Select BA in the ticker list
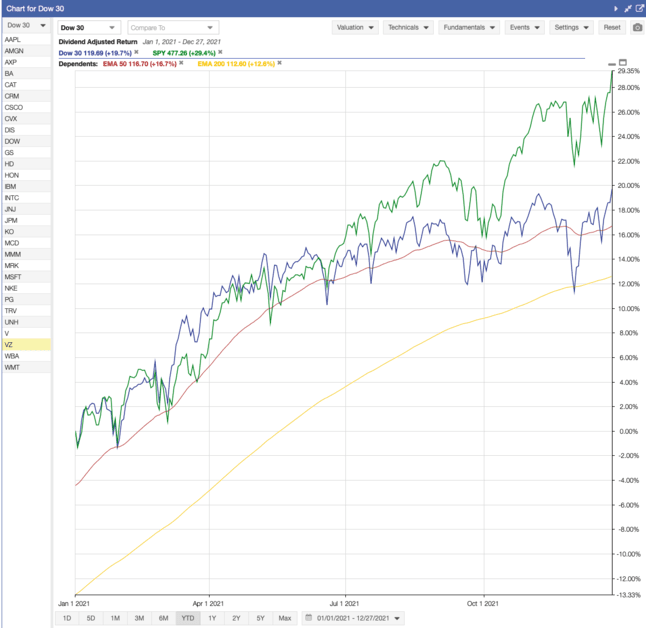646x628 pixels. [26, 73]
